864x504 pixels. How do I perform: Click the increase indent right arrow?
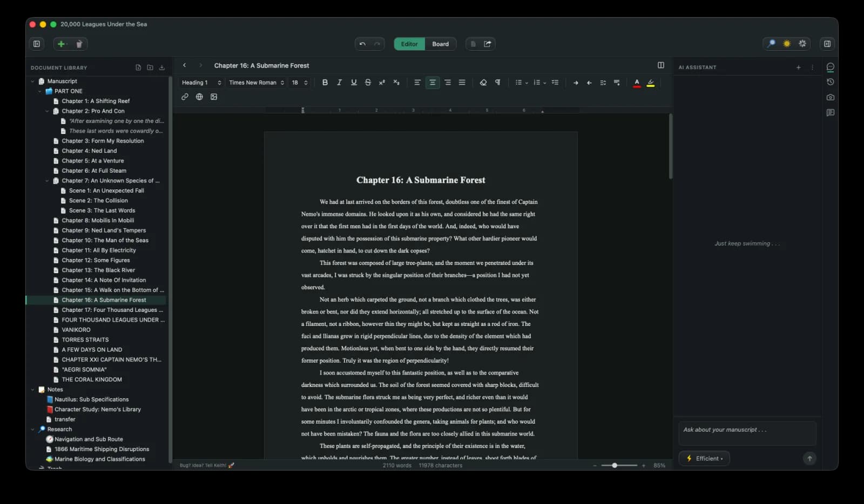point(576,83)
